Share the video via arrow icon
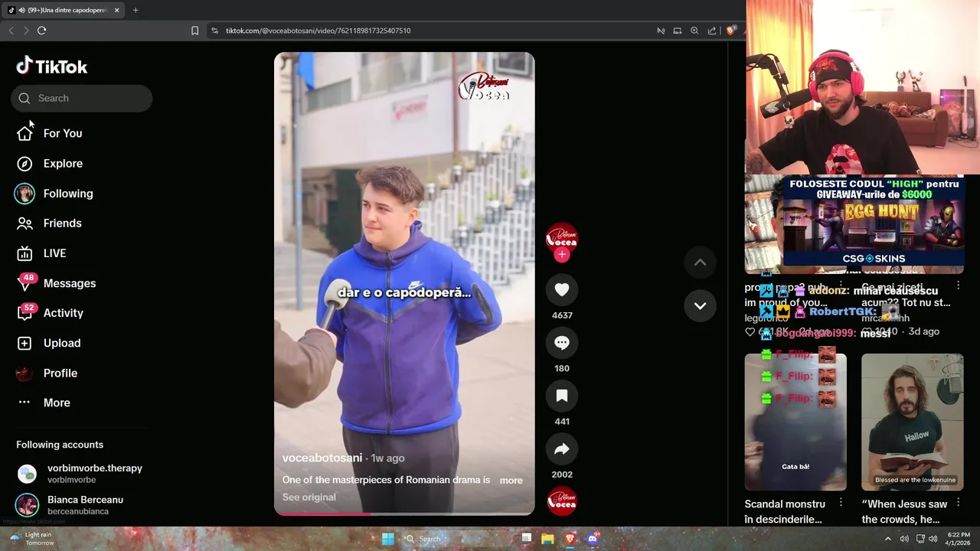 tap(562, 449)
